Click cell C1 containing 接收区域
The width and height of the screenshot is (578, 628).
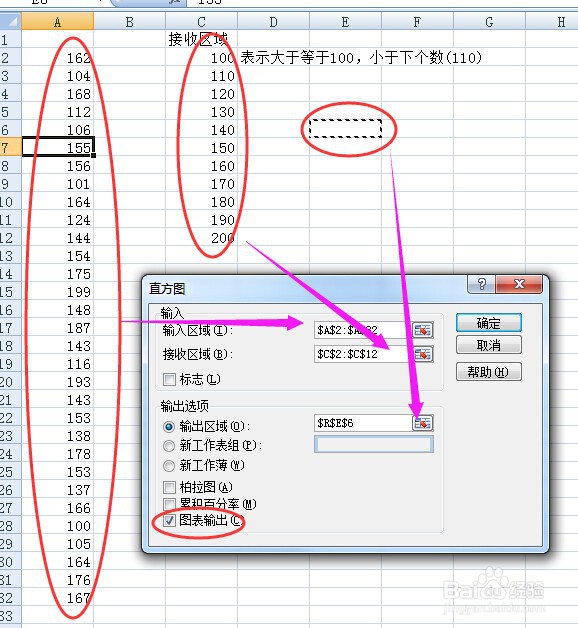pyautogui.click(x=201, y=40)
